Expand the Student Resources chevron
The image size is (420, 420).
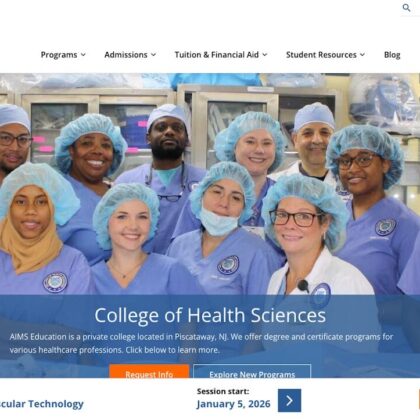[362, 55]
